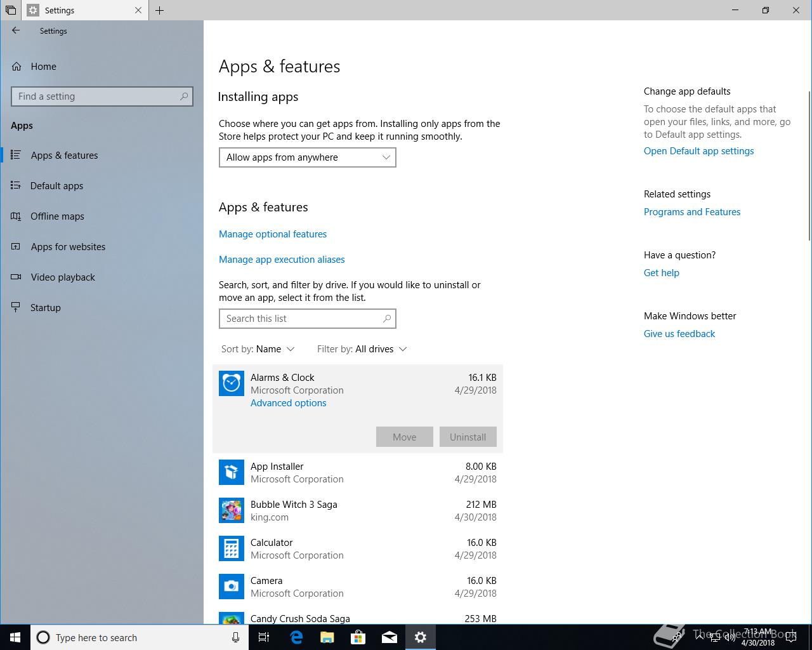Click magnifier icon in Find a setting
812x650 pixels.
(x=184, y=96)
